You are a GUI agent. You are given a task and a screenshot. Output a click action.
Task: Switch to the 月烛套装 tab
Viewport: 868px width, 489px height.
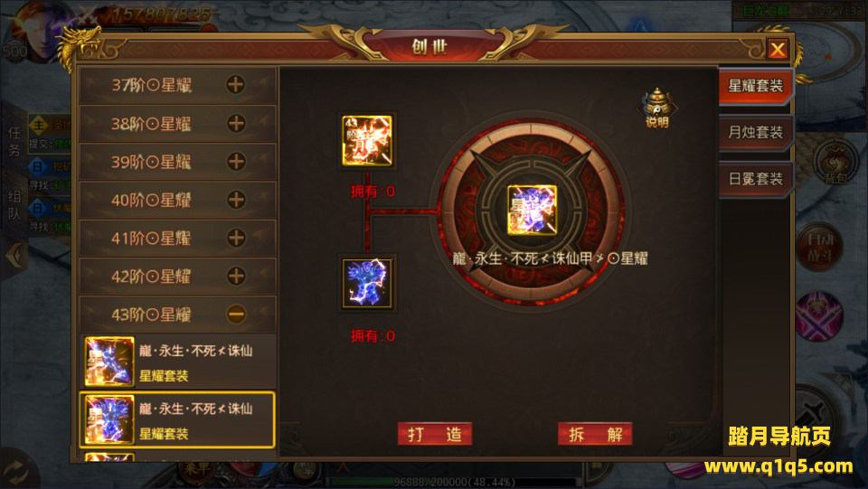coord(755,132)
